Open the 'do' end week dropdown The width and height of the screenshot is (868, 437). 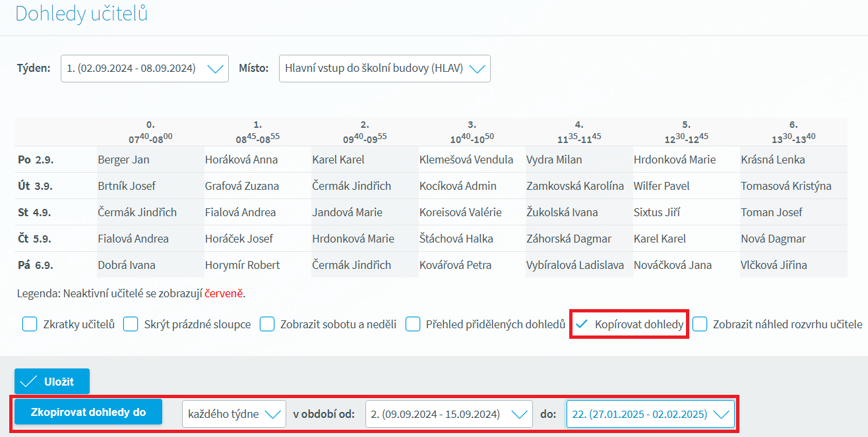point(650,414)
